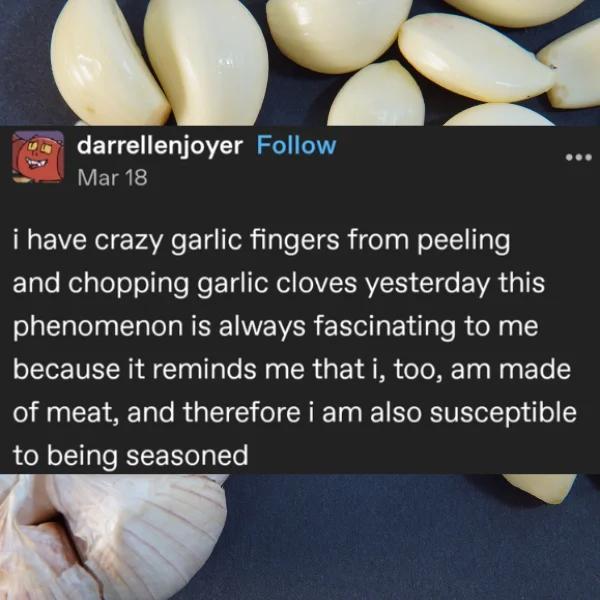Image resolution: width=600 pixels, height=600 pixels.
Task: Open the darrellenjoyer username link
Action: (160, 147)
